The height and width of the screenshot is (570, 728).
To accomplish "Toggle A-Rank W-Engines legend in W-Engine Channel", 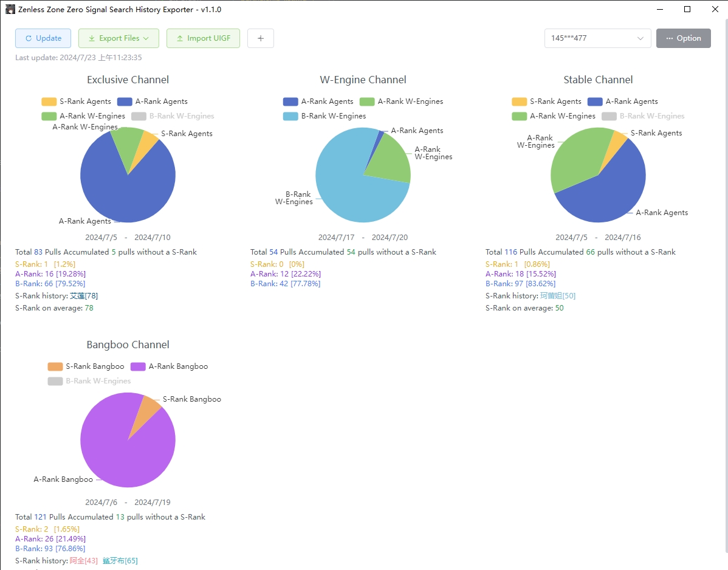I will point(402,101).
